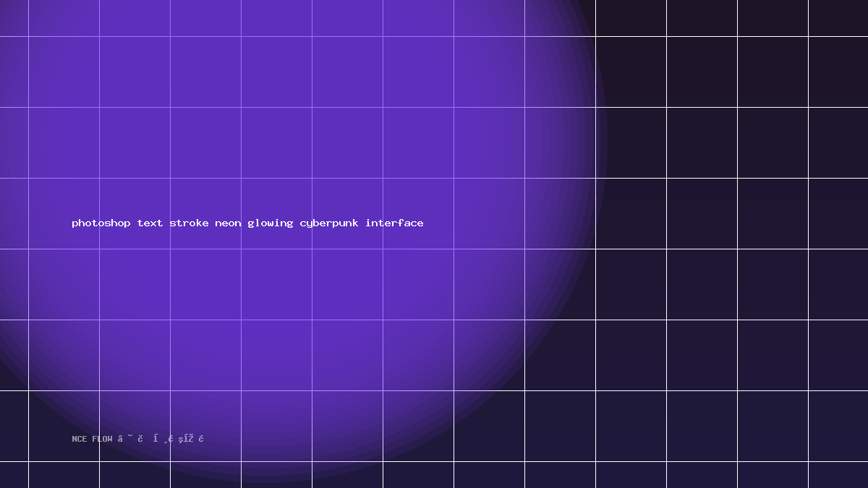Click the "Ž" character in the footer caption

(x=191, y=438)
